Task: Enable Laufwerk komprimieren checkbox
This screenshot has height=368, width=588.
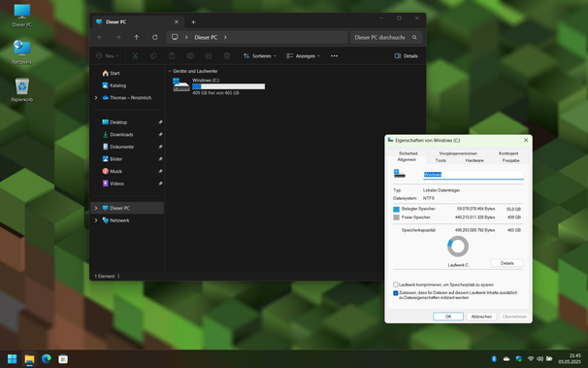Action: [x=395, y=284]
